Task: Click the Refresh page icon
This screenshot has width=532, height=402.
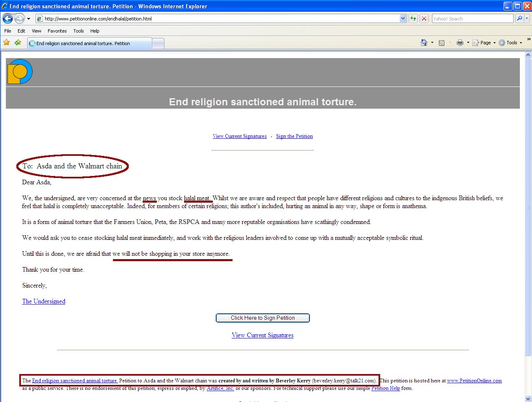Action: 413,18
